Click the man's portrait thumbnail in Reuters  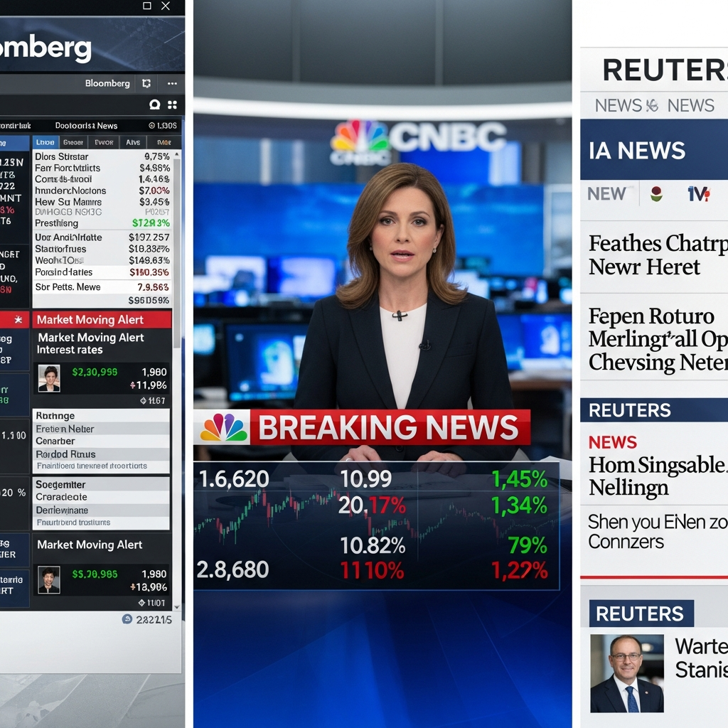point(626,674)
